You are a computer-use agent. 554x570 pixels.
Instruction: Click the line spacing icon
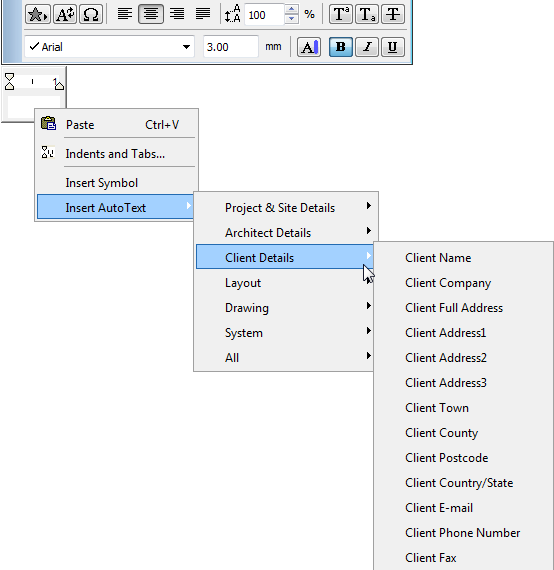point(232,14)
